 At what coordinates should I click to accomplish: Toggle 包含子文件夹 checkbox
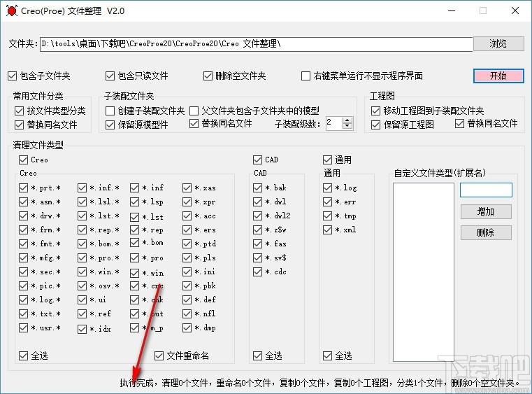coord(13,76)
